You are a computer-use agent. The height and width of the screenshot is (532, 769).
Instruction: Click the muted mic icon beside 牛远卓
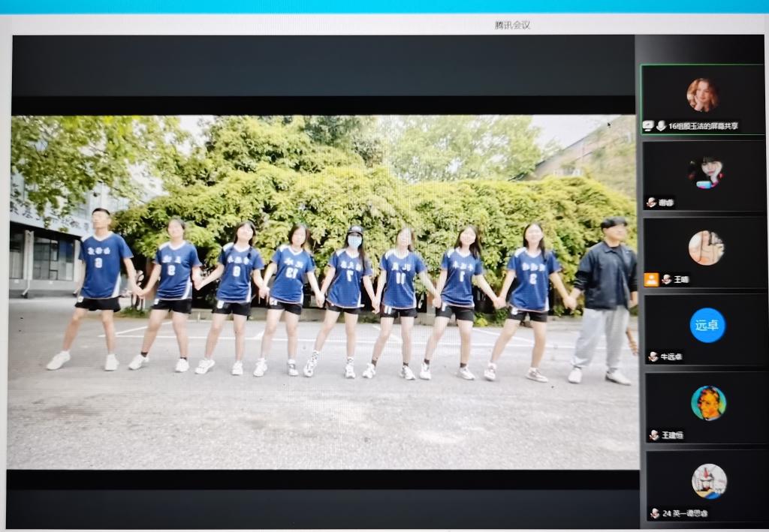click(x=653, y=357)
